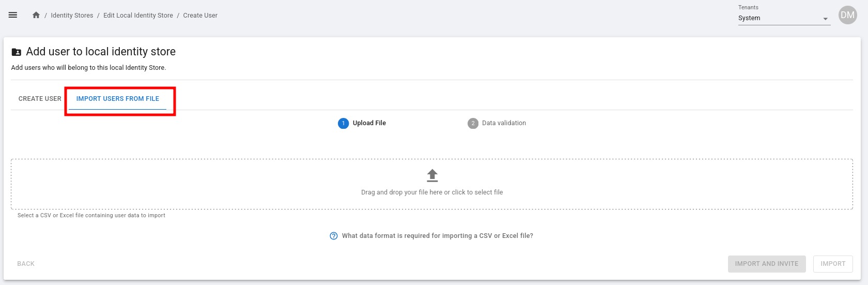This screenshot has width=868, height=285.
Task: Switch to the Create User tab
Action: [40, 99]
